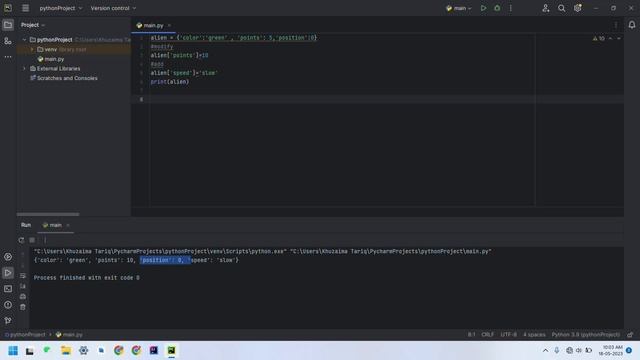Clear all console output with trash icon

tap(23, 307)
